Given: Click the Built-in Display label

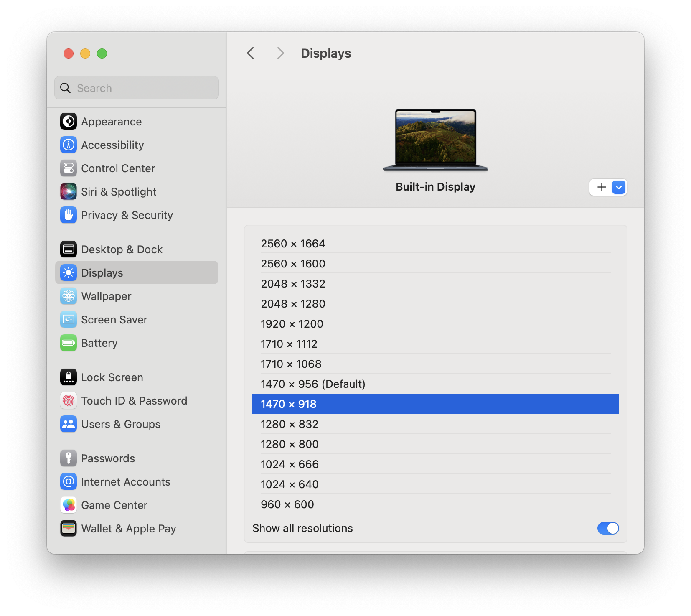Looking at the screenshot, I should pyautogui.click(x=436, y=187).
